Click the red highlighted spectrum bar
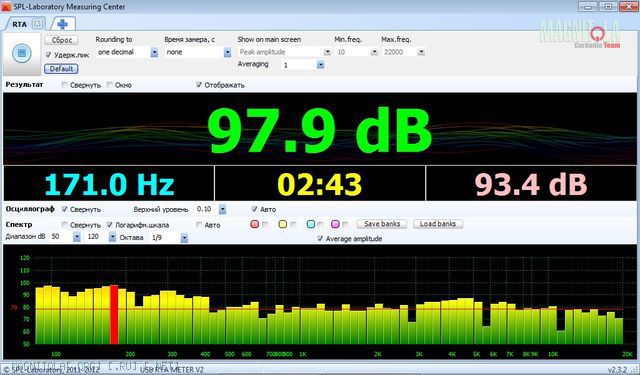 click(114, 315)
